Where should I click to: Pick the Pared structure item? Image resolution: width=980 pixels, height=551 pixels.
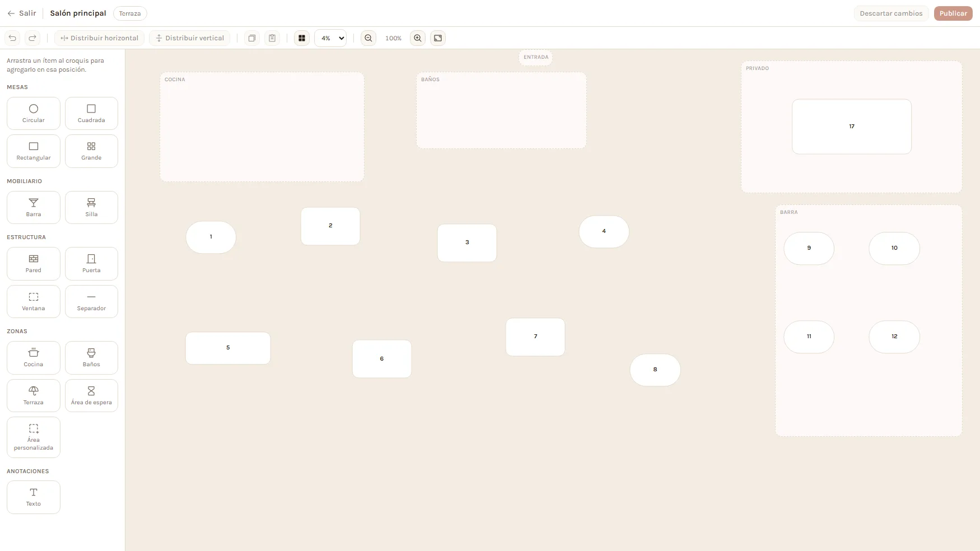point(34,264)
